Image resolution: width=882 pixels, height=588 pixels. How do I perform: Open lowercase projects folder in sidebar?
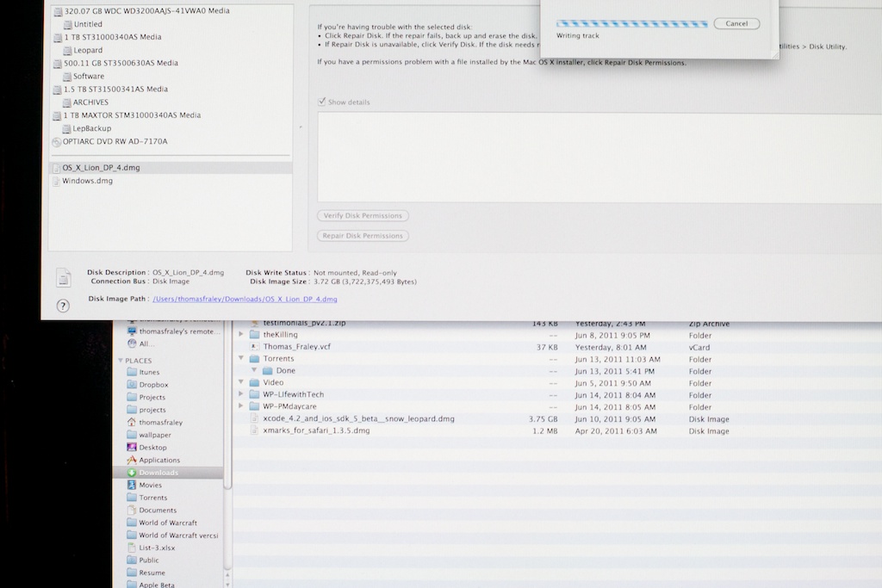click(x=152, y=410)
